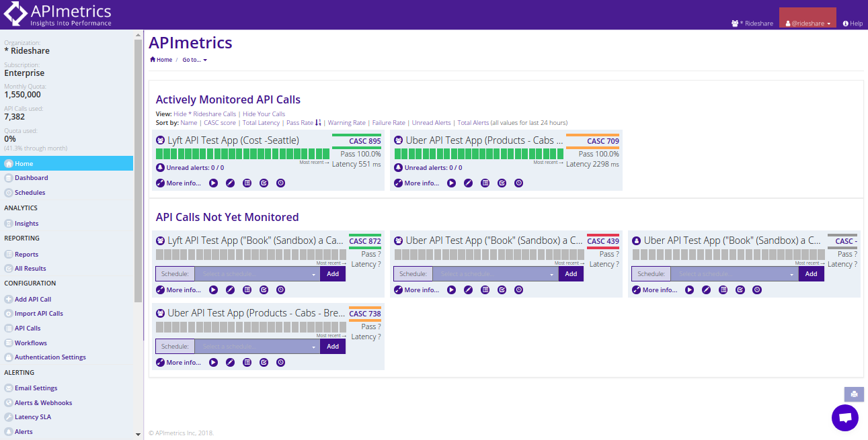Click checkmark icon on Lyft Cost-Seattle card
This screenshot has width=868, height=440.
[264, 183]
